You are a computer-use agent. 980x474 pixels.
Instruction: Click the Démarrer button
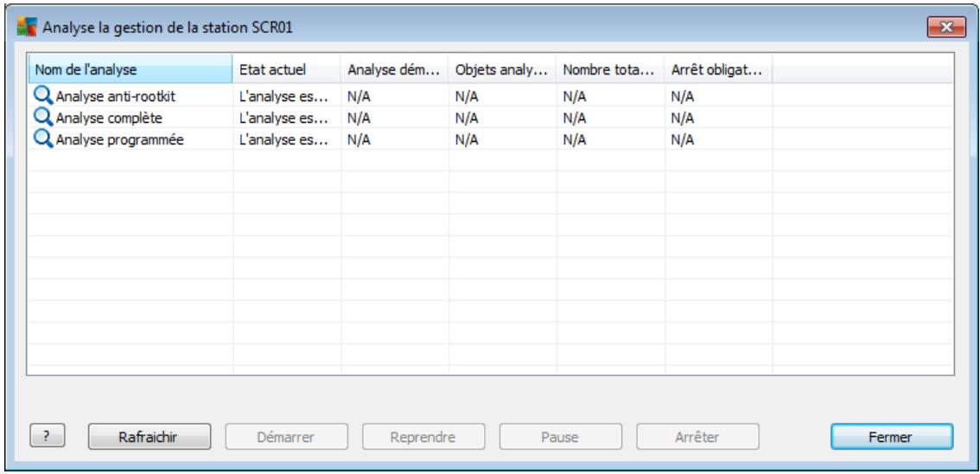(286, 437)
